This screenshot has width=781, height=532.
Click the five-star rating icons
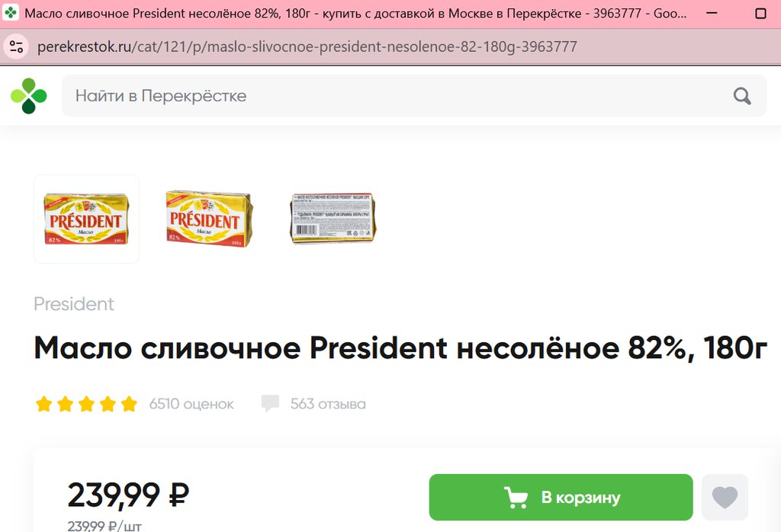point(86,404)
